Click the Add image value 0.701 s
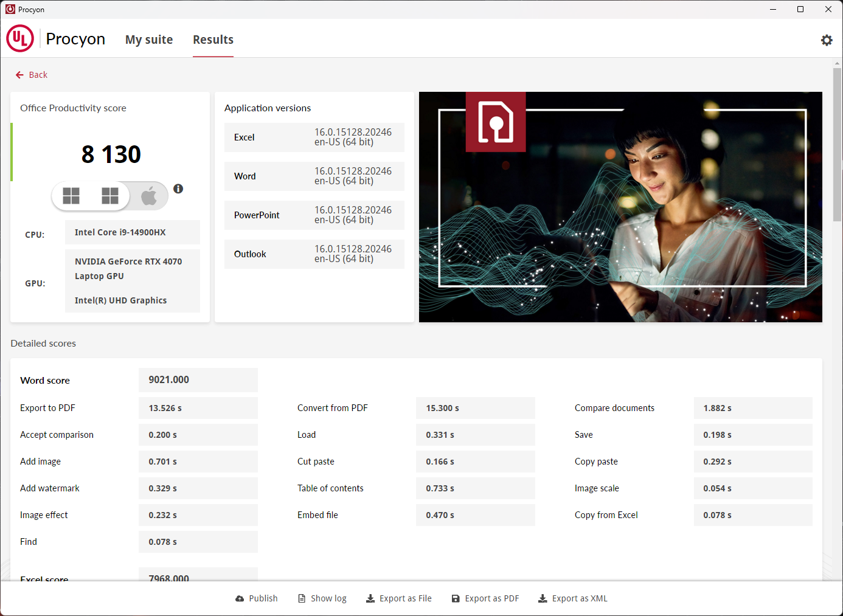 198,462
